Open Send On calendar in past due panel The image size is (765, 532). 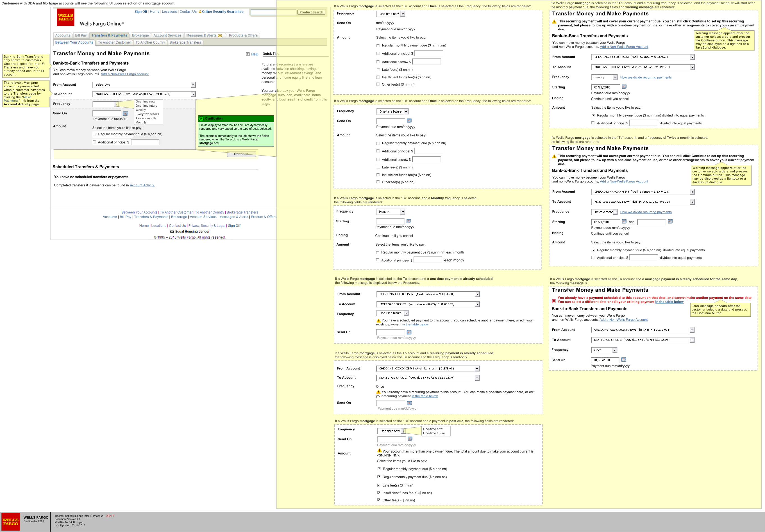pos(410,439)
